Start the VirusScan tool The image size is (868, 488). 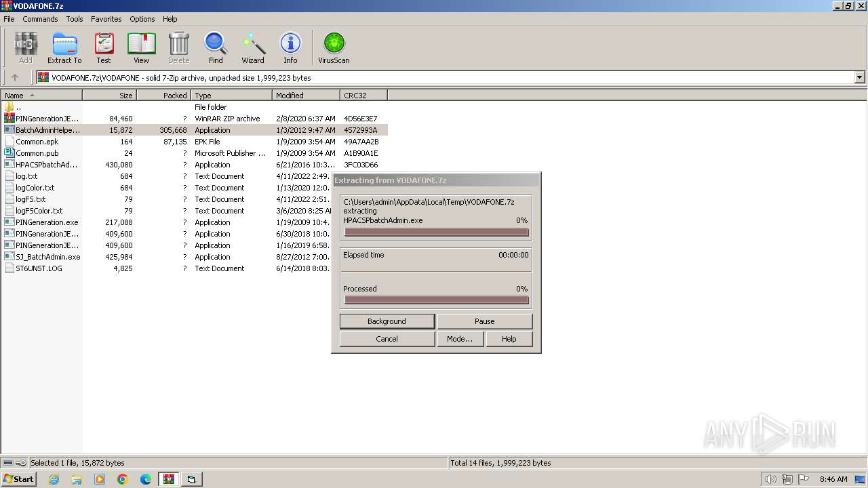point(334,47)
